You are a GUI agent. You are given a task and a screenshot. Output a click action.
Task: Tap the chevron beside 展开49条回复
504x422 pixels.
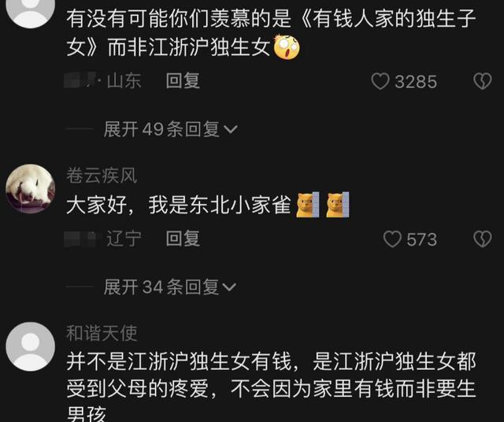(231, 130)
